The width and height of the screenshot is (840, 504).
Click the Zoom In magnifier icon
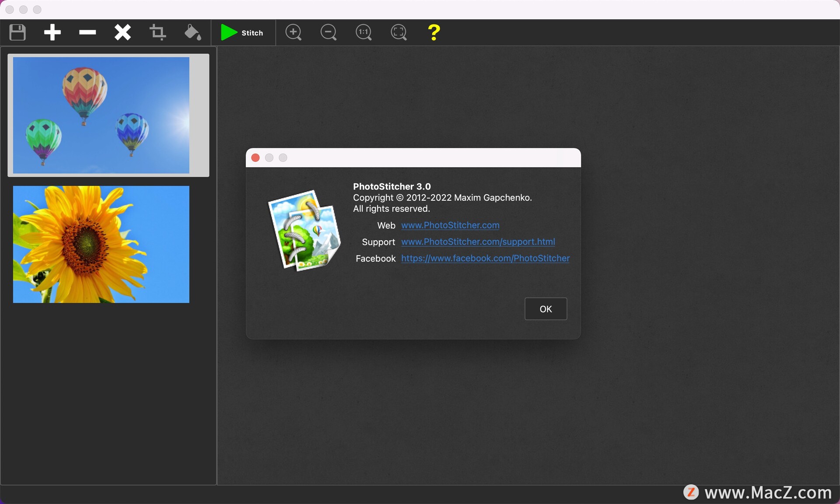[x=294, y=33]
